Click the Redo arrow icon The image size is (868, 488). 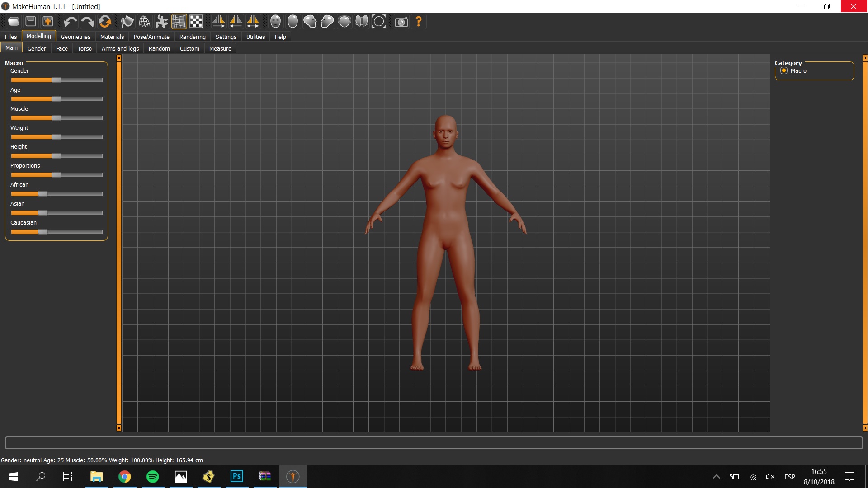(x=87, y=21)
